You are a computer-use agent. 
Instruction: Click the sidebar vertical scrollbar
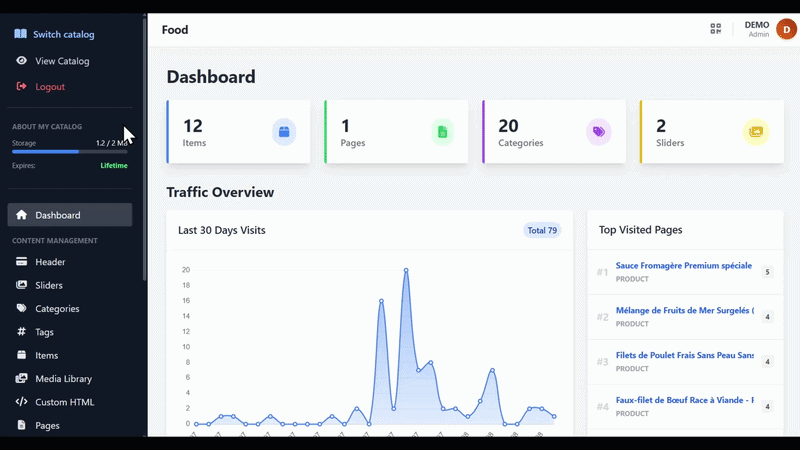point(144,148)
